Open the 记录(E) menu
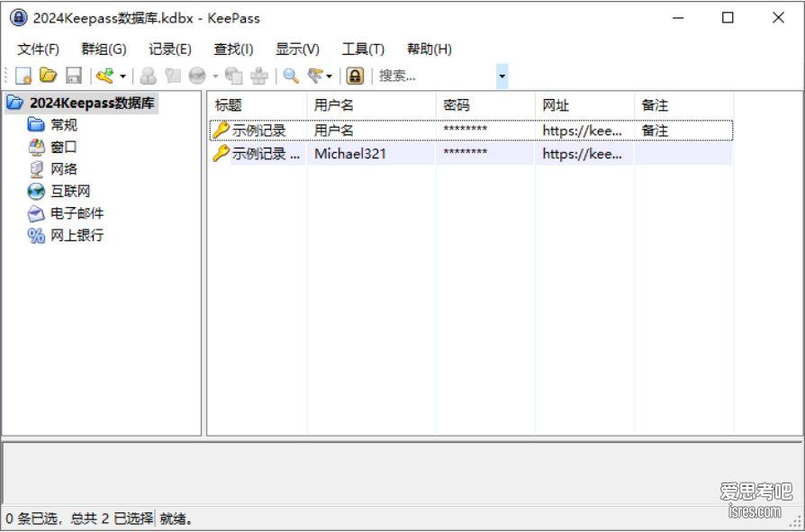The image size is (805, 532). point(170,50)
